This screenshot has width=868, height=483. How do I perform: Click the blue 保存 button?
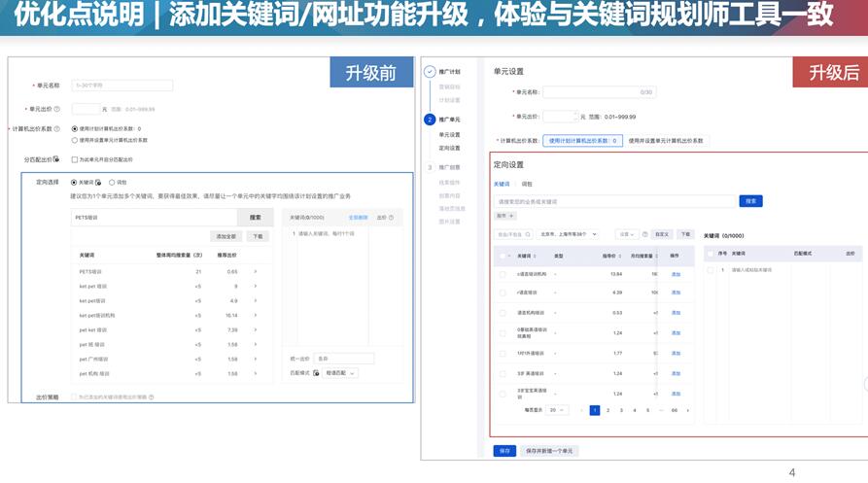tap(503, 451)
